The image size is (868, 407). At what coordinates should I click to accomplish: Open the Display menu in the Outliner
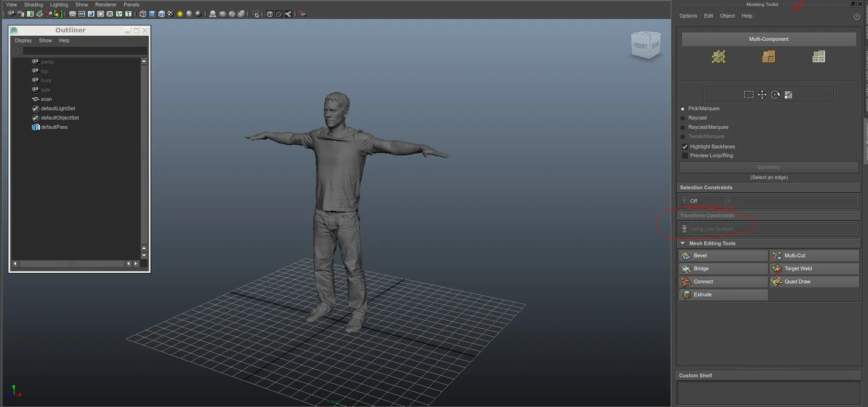23,40
